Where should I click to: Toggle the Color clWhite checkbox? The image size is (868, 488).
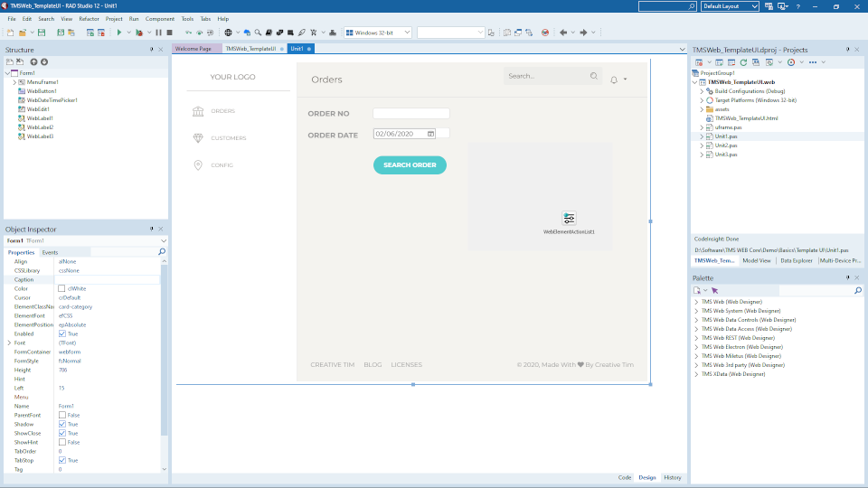pyautogui.click(x=61, y=289)
